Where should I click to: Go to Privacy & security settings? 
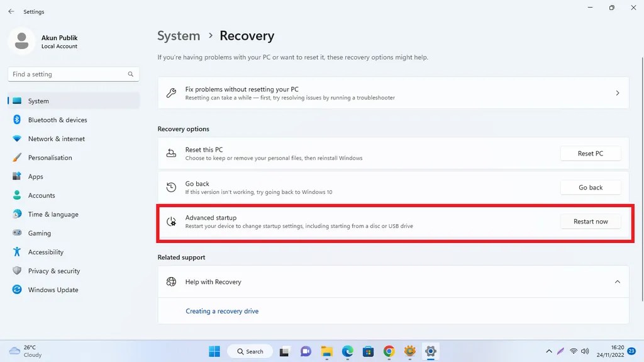click(x=74, y=271)
